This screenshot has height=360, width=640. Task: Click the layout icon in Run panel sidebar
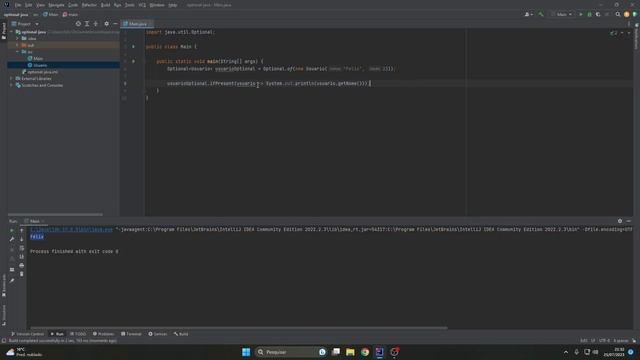(x=12, y=269)
